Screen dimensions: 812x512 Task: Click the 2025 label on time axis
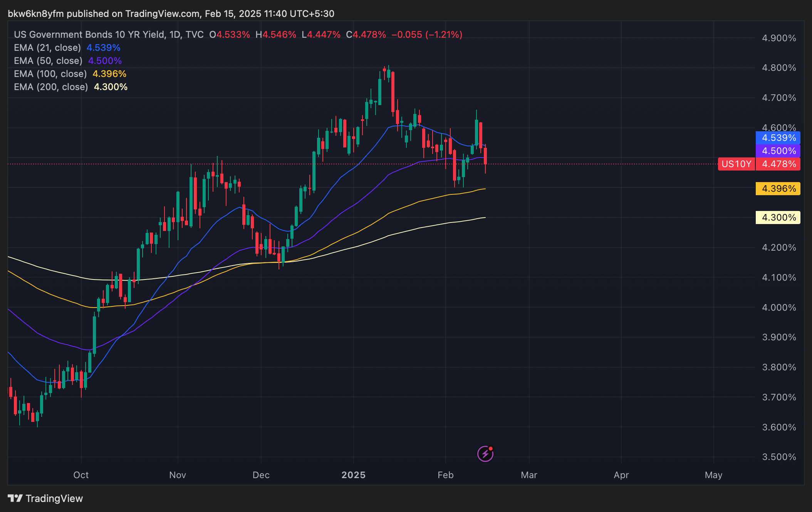[353, 475]
